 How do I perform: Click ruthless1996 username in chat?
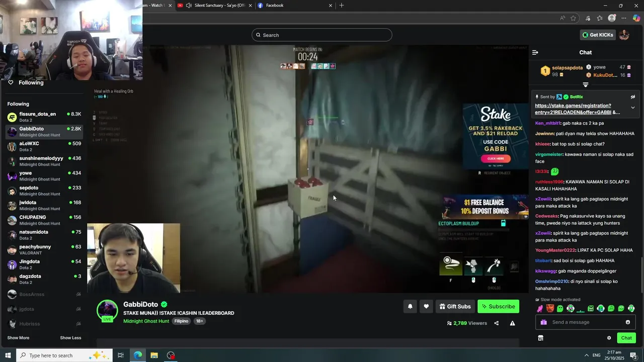click(549, 182)
